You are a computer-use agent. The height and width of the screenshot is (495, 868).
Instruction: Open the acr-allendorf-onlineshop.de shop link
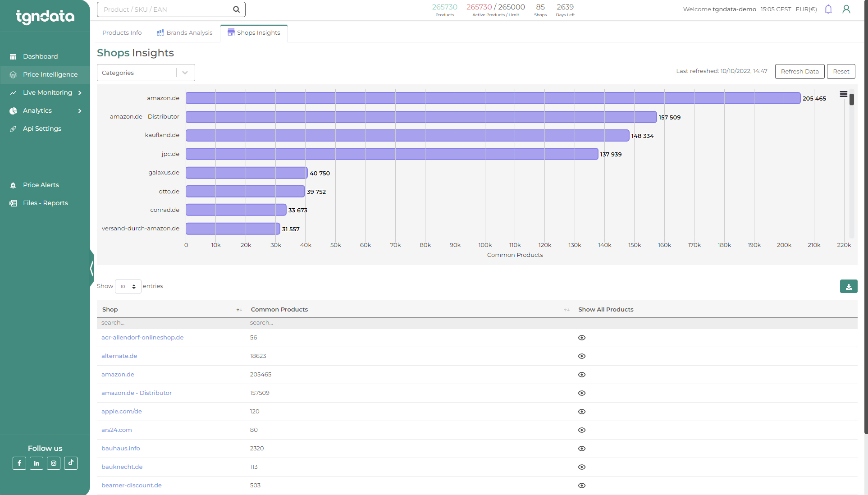tap(142, 338)
